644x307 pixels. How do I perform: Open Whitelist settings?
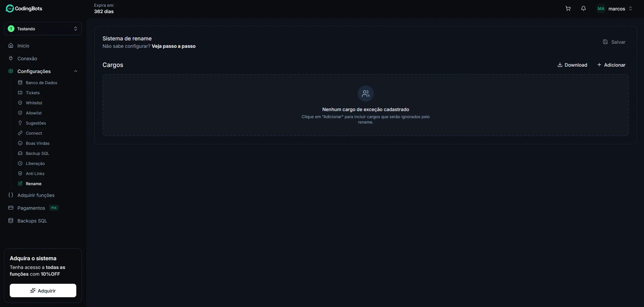(x=34, y=103)
